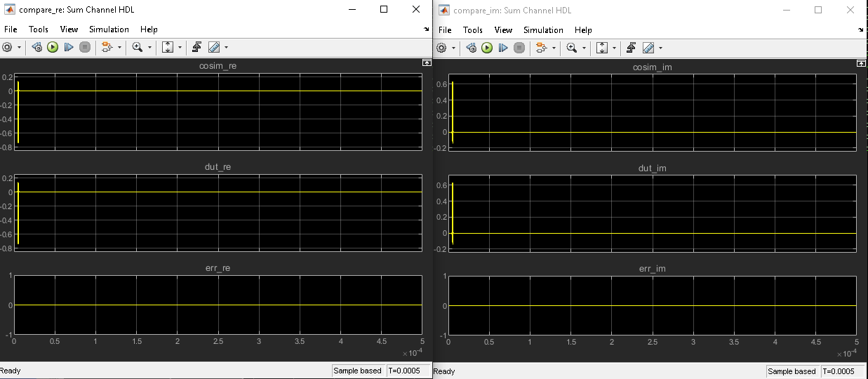Click Sample based status in compare_im window
The image size is (868, 379).
[x=792, y=371]
